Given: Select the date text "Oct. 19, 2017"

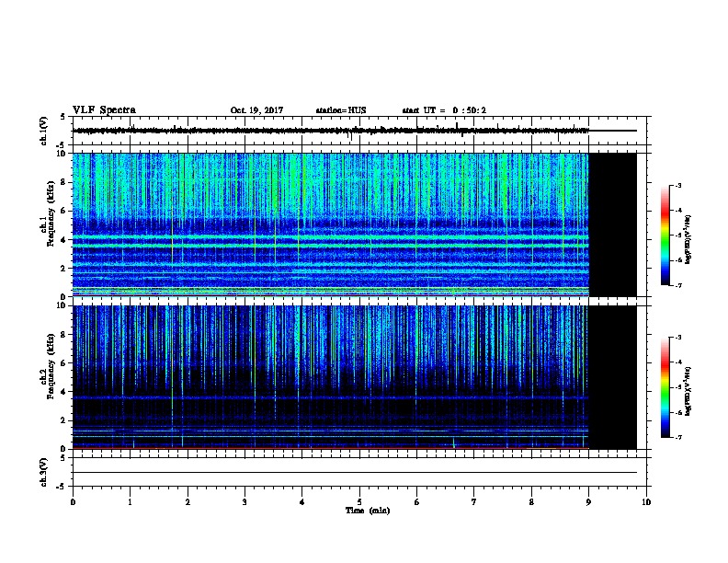Looking at the screenshot, I should click(x=256, y=110).
